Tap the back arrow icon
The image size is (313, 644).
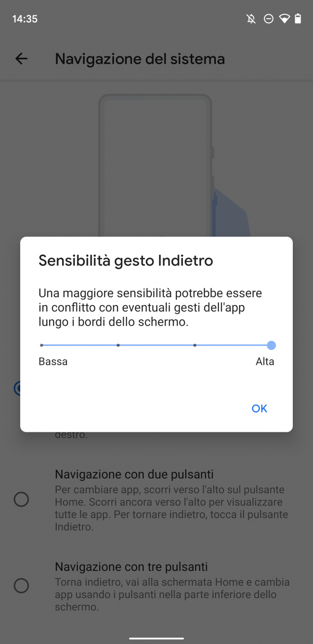click(x=21, y=59)
